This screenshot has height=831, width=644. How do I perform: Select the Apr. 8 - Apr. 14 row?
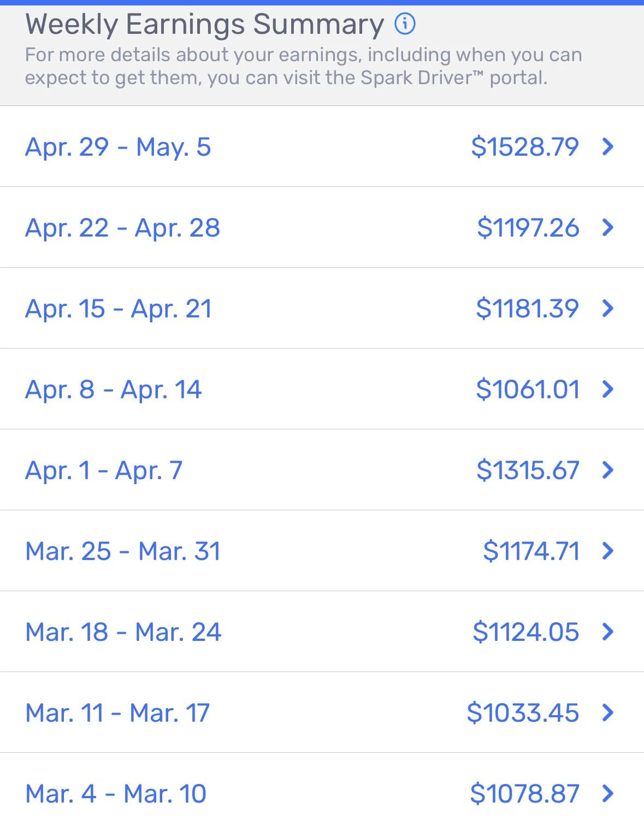(113, 390)
